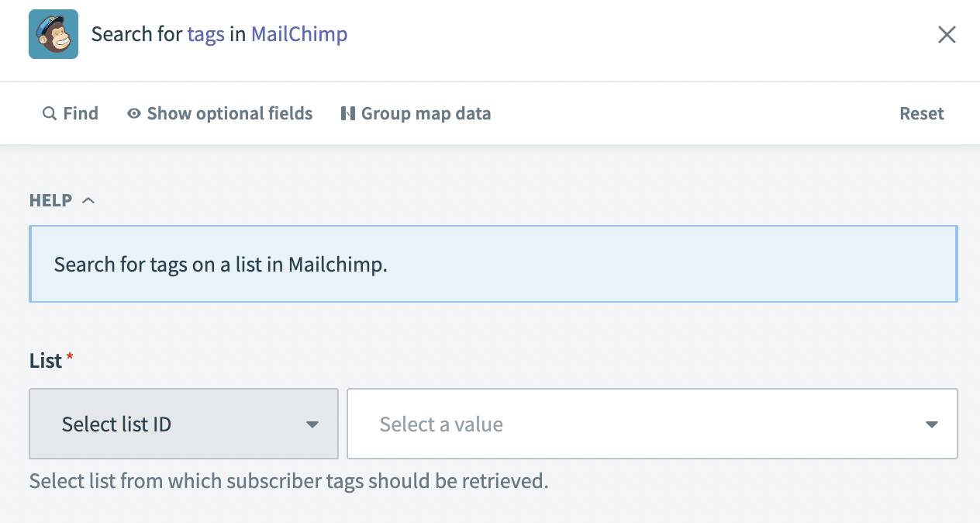980x523 pixels.
Task: Click the collapse chevron next to HELP
Action: (x=87, y=199)
